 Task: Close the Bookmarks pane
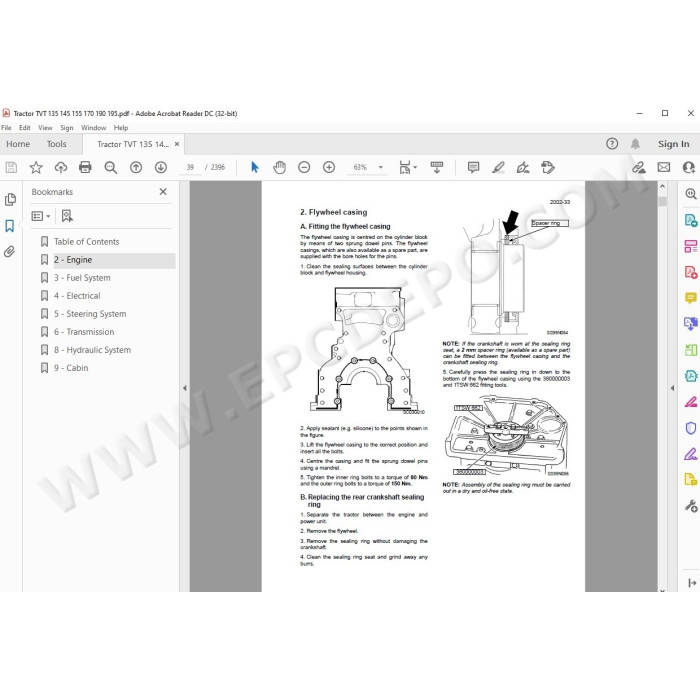tap(163, 192)
